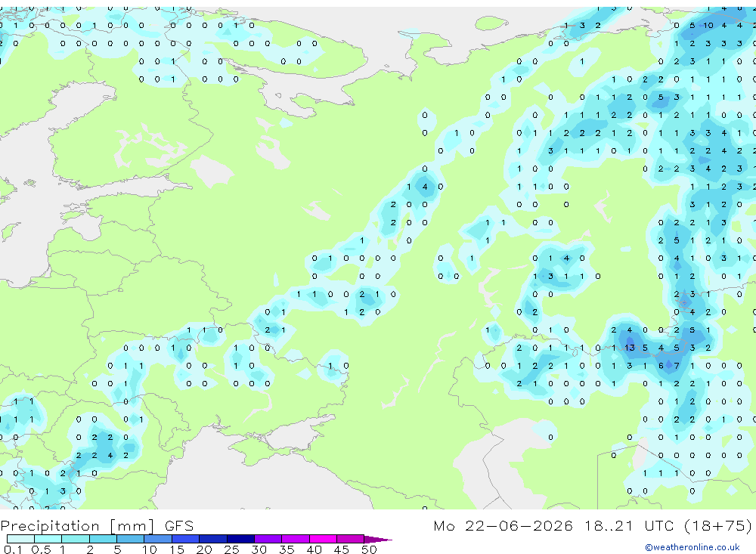Click the legend label '35'

coord(287,549)
